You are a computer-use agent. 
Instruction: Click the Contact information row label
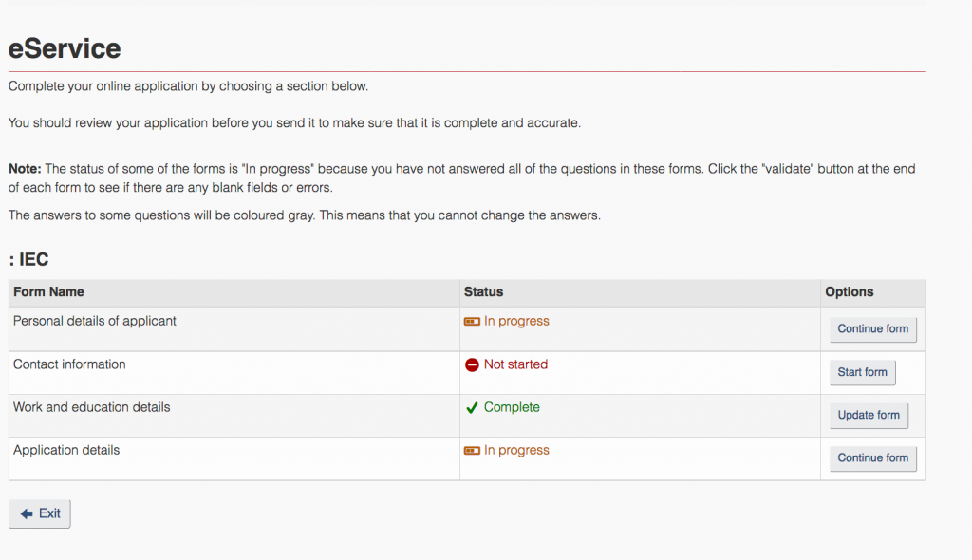pos(69,364)
